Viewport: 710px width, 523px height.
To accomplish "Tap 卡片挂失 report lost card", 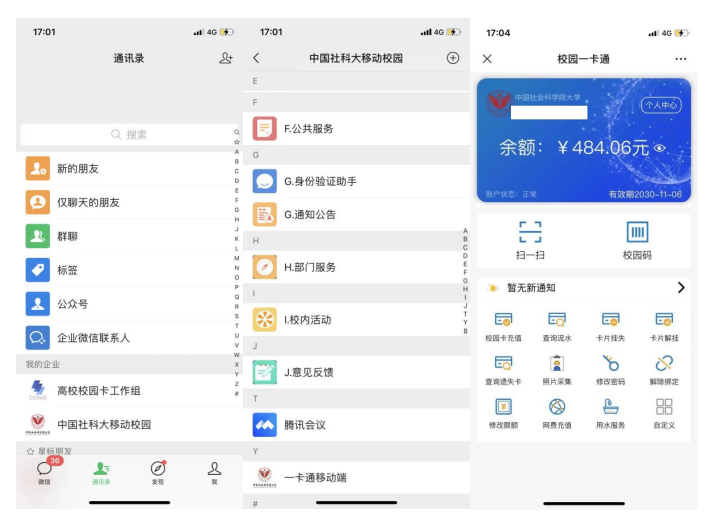I will tap(610, 326).
